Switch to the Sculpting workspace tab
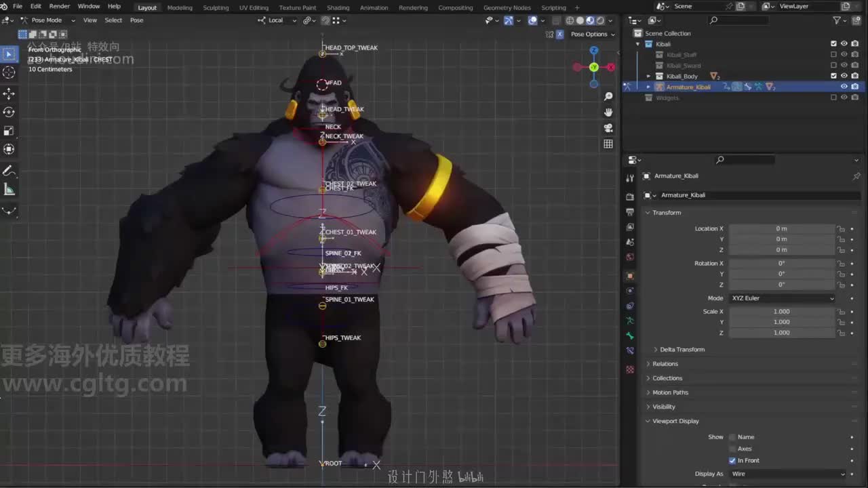Viewport: 868px width, 488px height. [x=216, y=7]
